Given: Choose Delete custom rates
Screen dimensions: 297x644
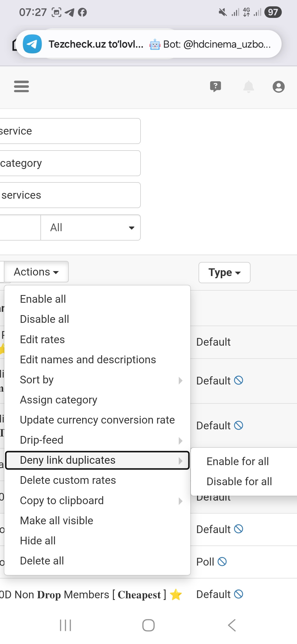Looking at the screenshot, I should tap(97, 480).
